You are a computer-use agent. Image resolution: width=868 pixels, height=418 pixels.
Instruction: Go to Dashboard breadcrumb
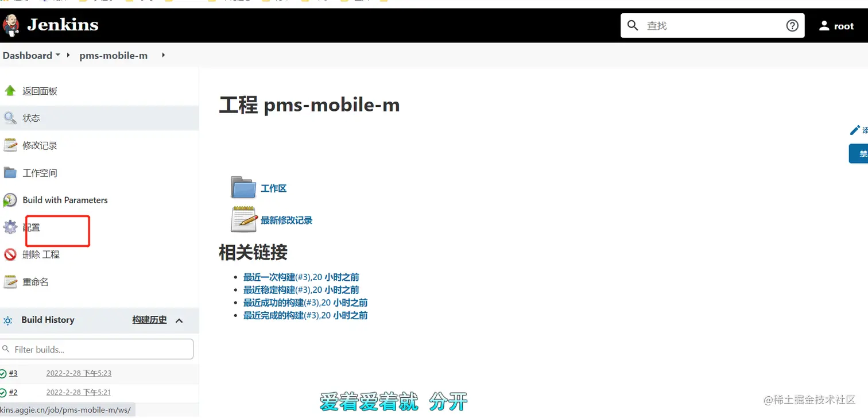[x=27, y=56]
